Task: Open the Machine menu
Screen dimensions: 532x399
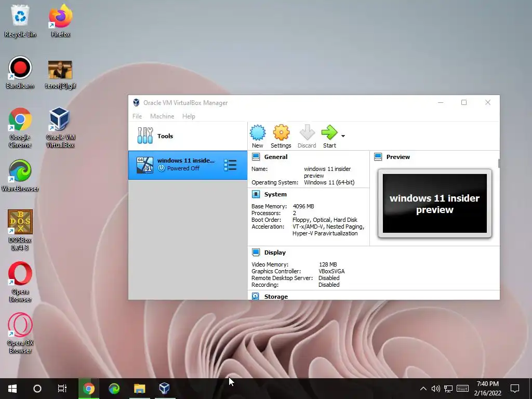Action: (x=162, y=116)
